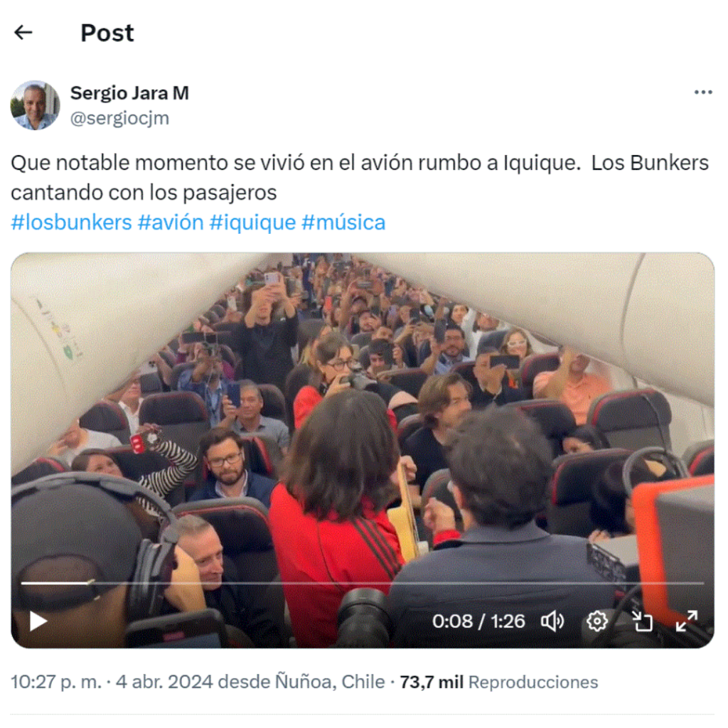Open the #losbunkers hashtag
This screenshot has width=728, height=728.
click(72, 223)
